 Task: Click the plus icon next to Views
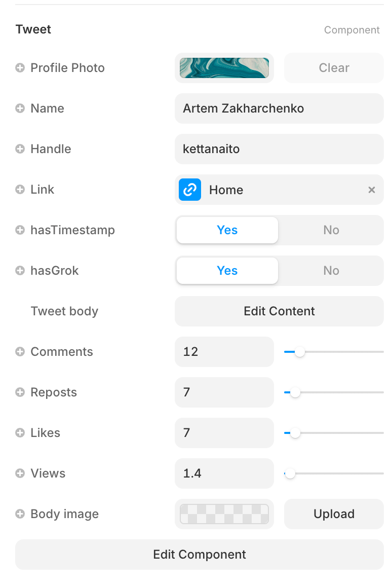tap(21, 473)
